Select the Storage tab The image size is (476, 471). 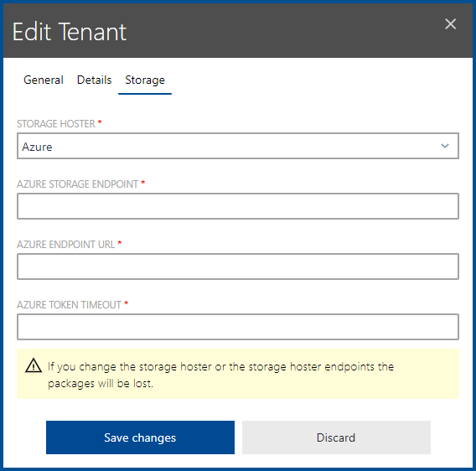point(145,80)
